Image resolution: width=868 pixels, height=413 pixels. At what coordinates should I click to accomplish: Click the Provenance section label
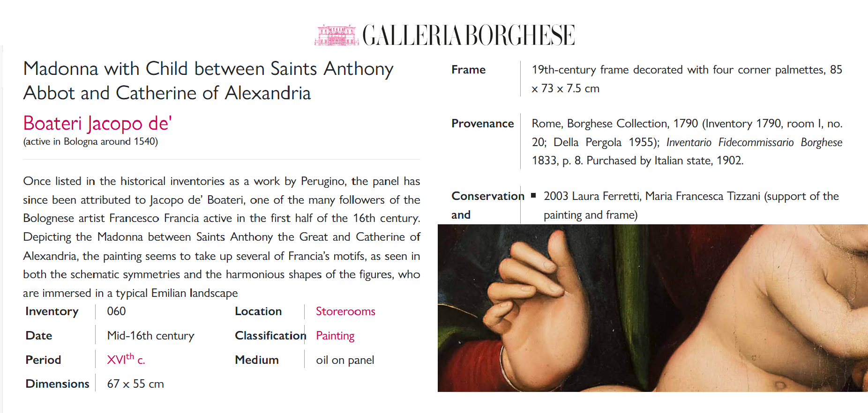482,124
